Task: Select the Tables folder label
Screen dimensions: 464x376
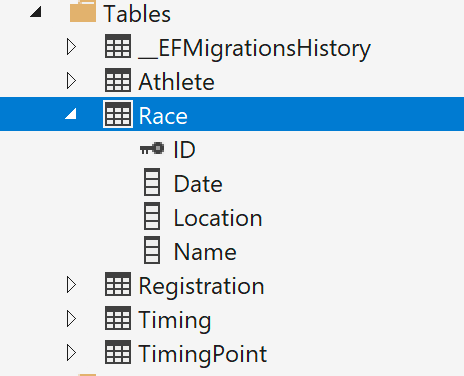Action: point(137,14)
